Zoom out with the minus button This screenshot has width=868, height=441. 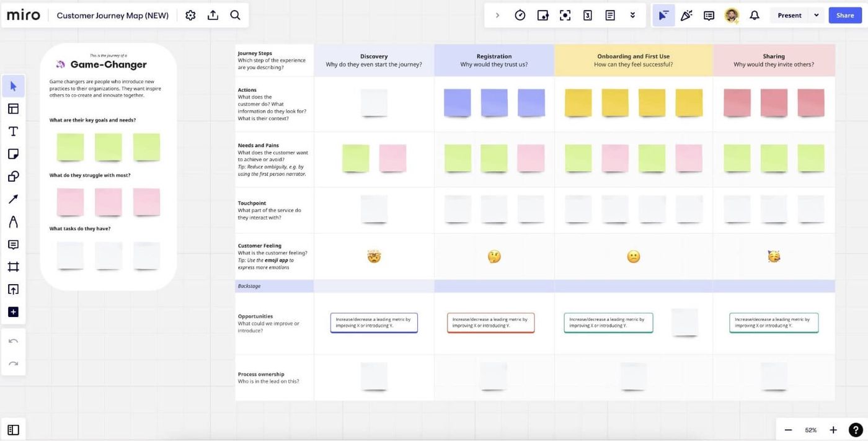pos(788,430)
